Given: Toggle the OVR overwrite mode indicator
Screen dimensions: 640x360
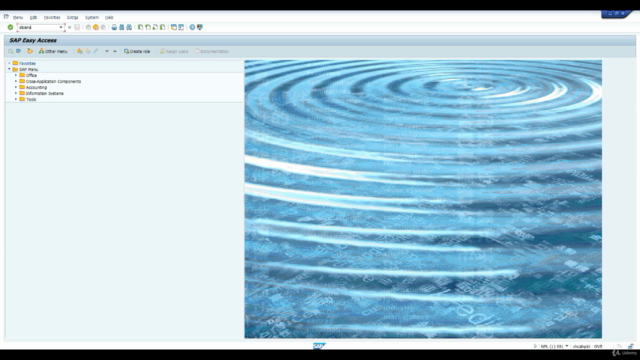Looking at the screenshot, I should coord(598,346).
